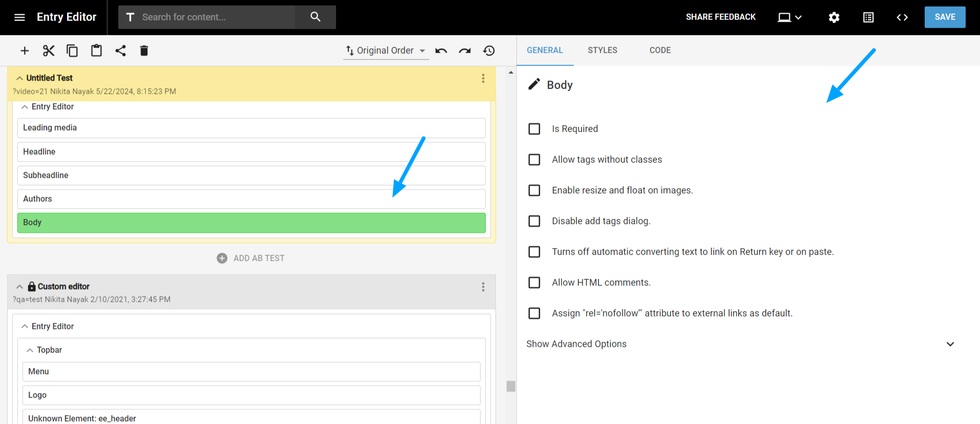Image resolution: width=980 pixels, height=424 pixels.
Task: Switch to the Code tab
Action: [660, 50]
